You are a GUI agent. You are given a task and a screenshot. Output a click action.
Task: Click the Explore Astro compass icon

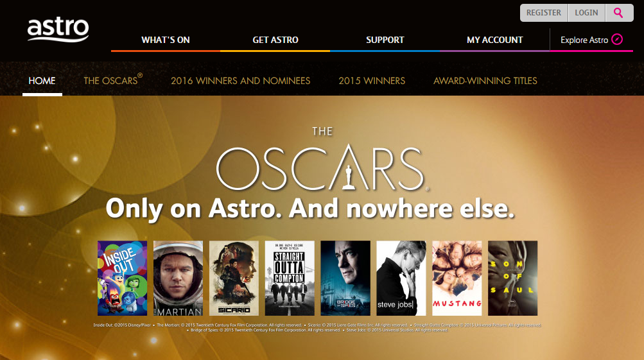pos(617,39)
